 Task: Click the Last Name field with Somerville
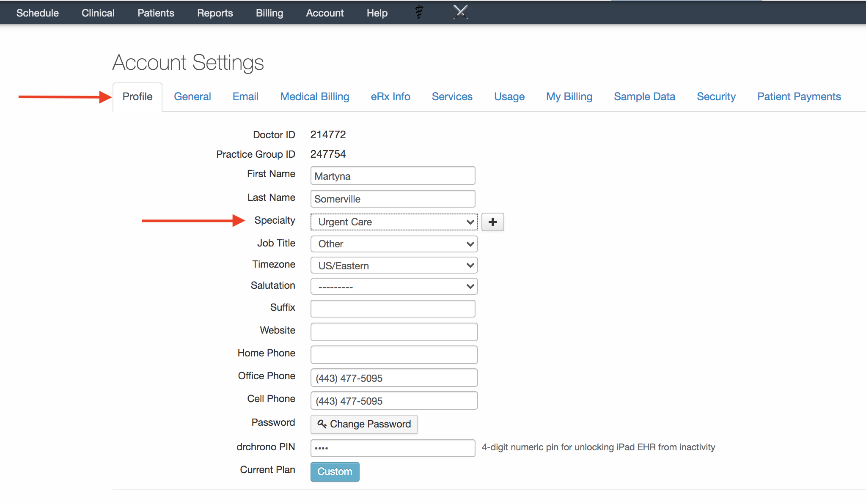click(393, 199)
